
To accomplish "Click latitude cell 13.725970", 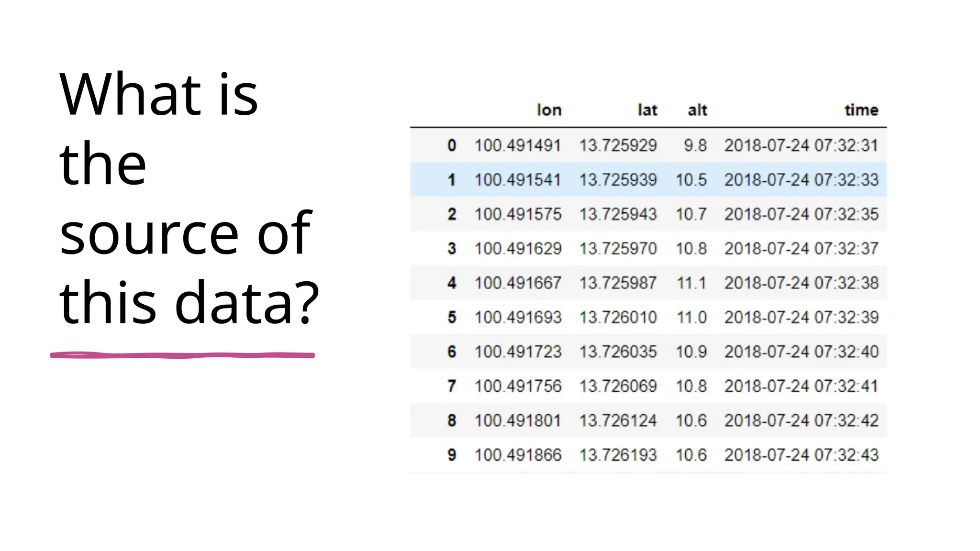I will point(618,248).
